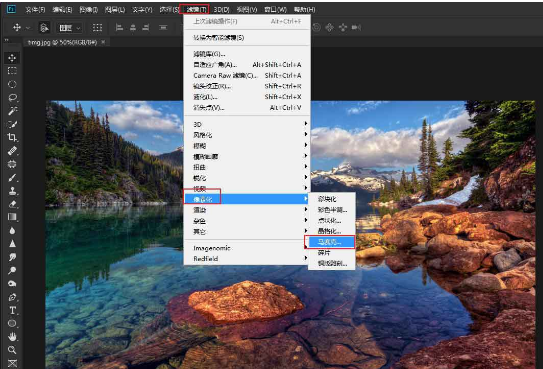This screenshot has width=543, height=369.
Task: Click Camera Raw 滤镜(C)... menu entry
Action: pyautogui.click(x=247, y=75)
